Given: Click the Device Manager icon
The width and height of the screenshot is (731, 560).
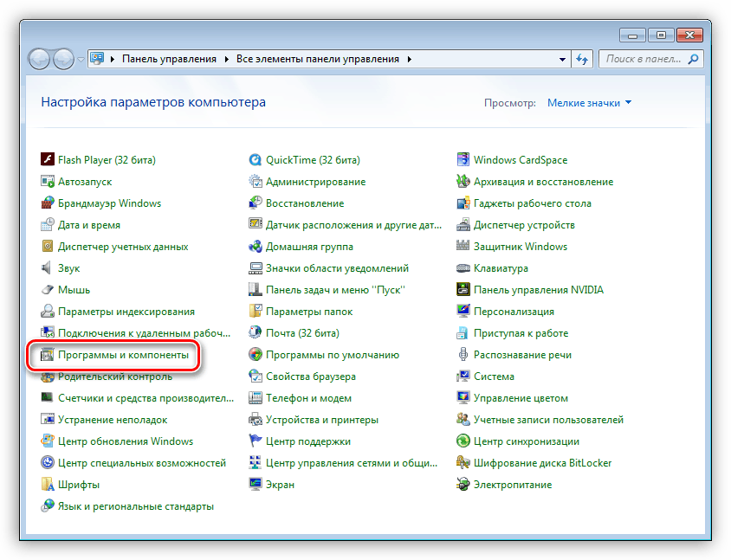Looking at the screenshot, I should coord(463,225).
